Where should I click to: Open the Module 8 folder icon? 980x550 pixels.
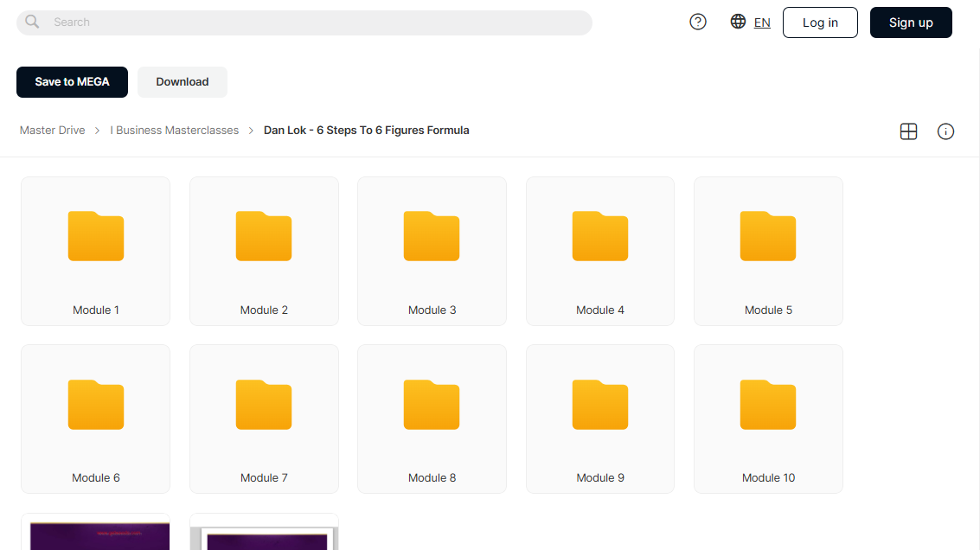point(432,405)
